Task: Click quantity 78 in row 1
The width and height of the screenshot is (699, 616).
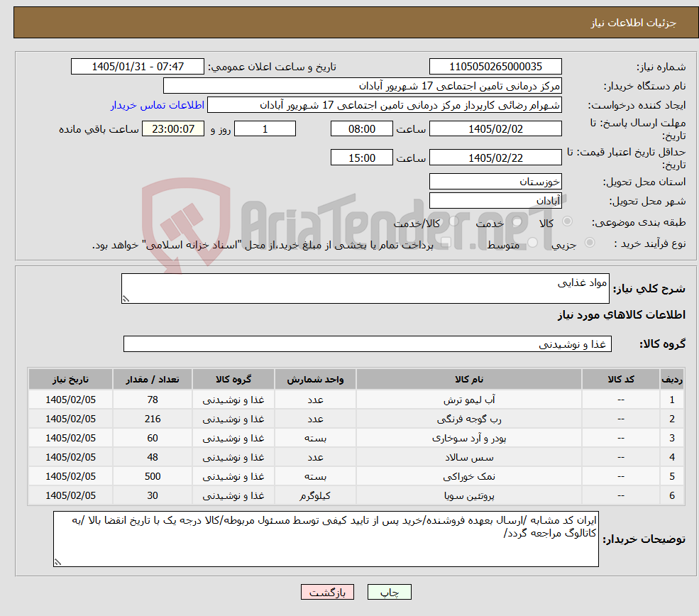Action: 153,400
